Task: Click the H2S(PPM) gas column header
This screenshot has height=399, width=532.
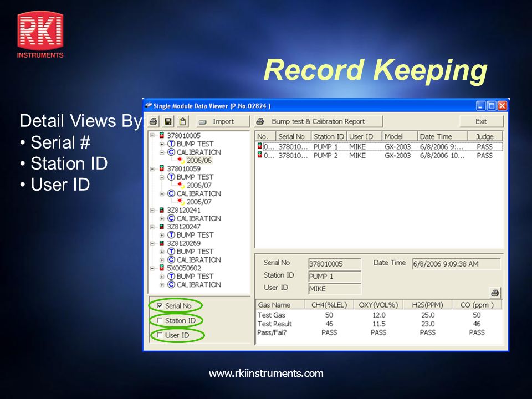Action: click(x=427, y=305)
